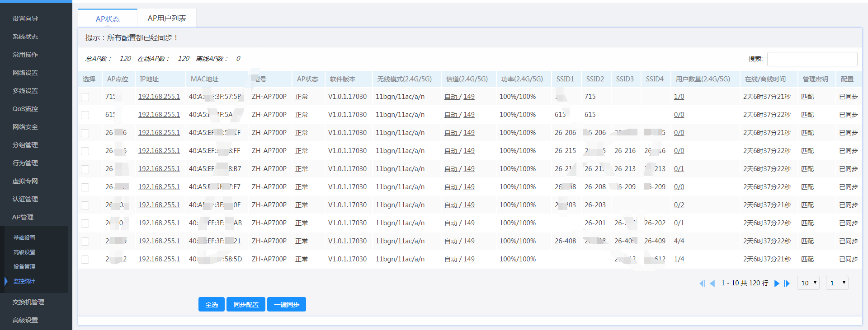
Task: Open 监控统计 in the sidebar submenu
Action: 24,281
